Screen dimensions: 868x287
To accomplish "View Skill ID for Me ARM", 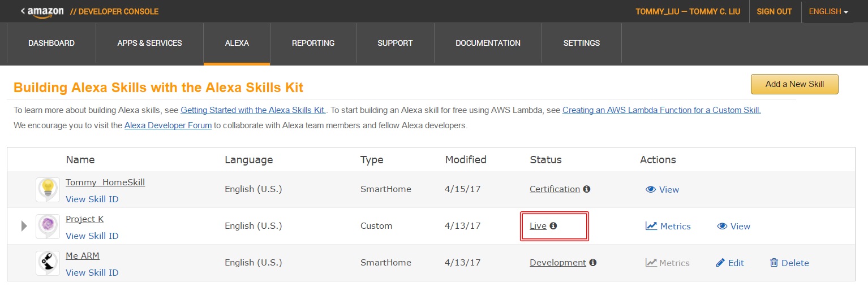I will [92, 273].
